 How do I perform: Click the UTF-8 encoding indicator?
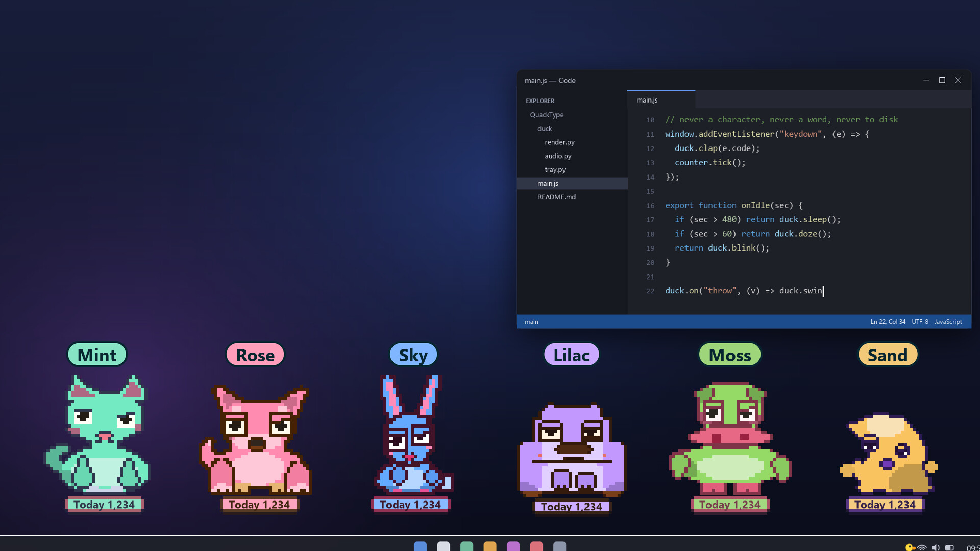(x=920, y=322)
